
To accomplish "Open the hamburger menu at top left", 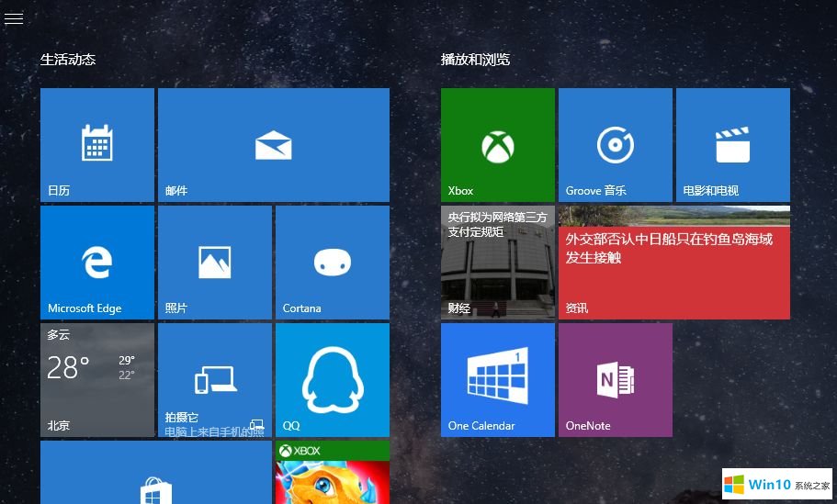I will pos(14,18).
